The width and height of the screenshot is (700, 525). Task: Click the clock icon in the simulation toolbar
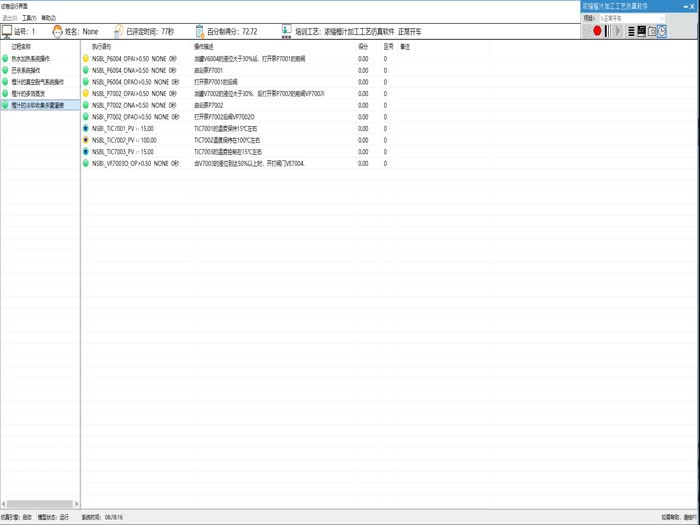click(x=662, y=31)
